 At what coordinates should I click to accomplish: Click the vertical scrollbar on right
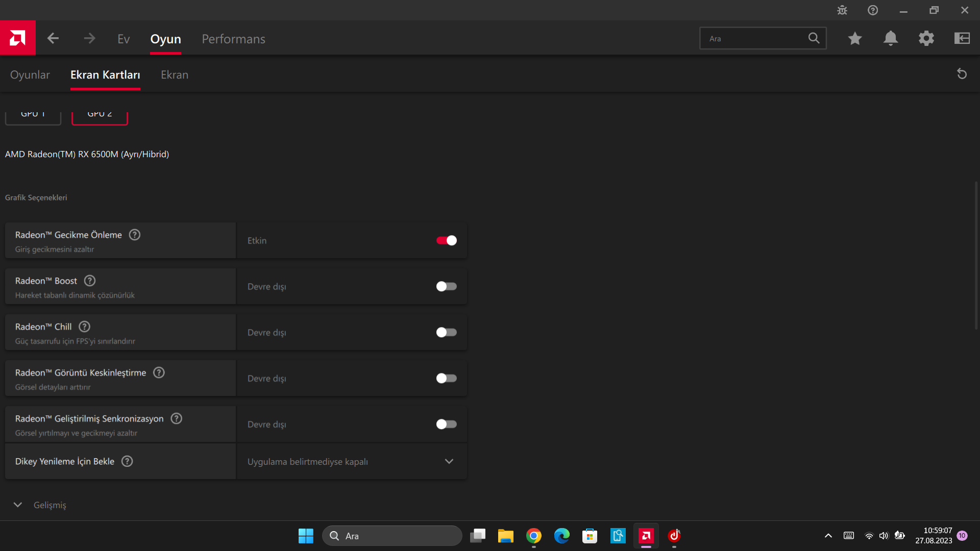pyautogui.click(x=976, y=255)
